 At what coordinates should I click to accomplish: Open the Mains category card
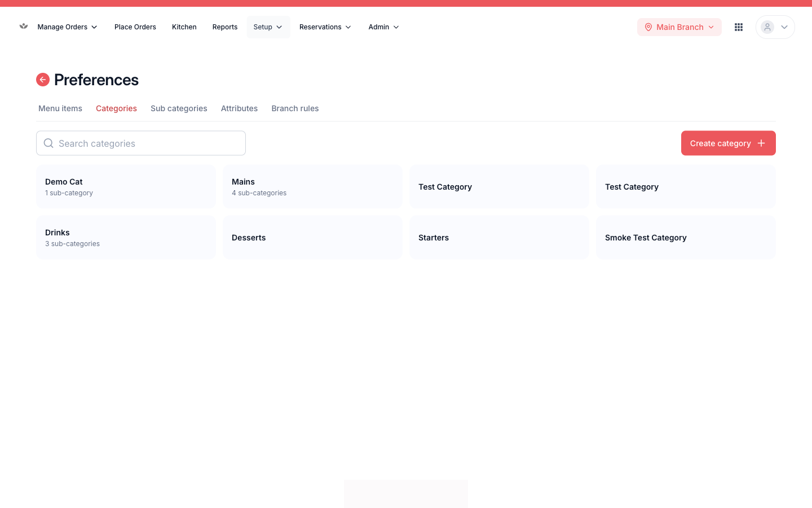pos(312,187)
